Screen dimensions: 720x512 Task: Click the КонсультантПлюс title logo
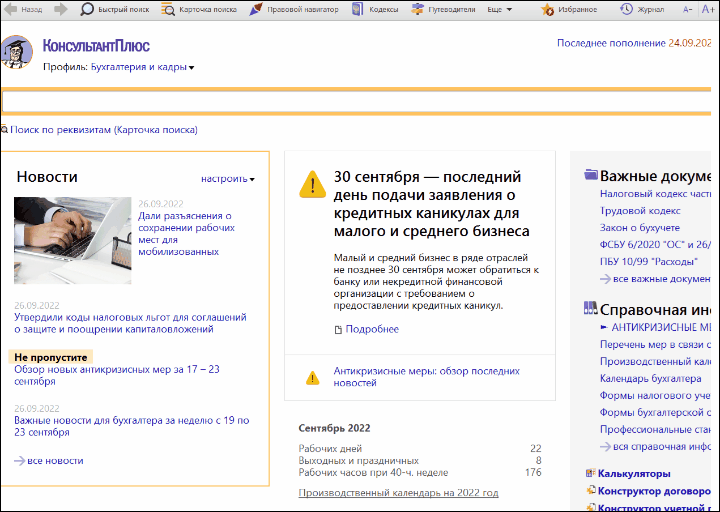(x=96, y=45)
